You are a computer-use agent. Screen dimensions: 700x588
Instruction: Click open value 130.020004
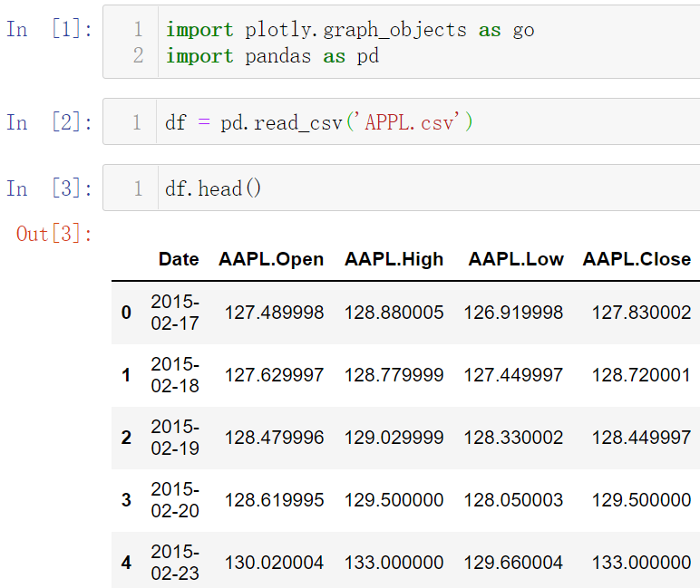coord(274,562)
